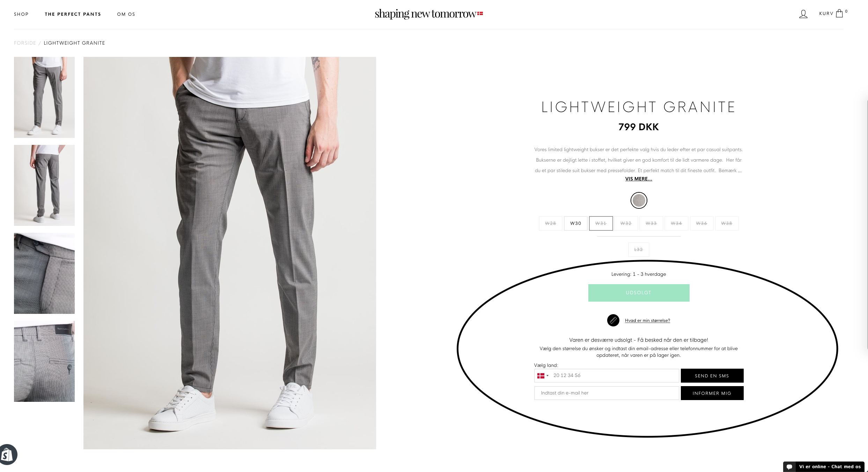Image resolution: width=868 pixels, height=472 pixels.
Task: Select size W30
Action: coord(575,223)
